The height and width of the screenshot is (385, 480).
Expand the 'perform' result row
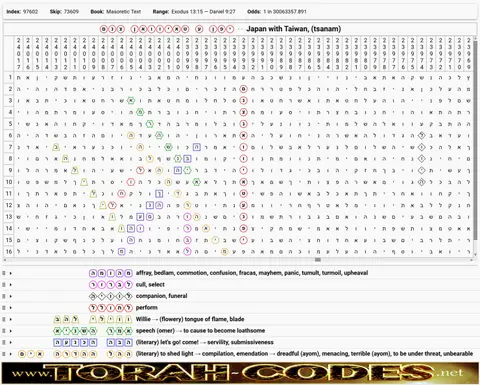click(x=11, y=308)
